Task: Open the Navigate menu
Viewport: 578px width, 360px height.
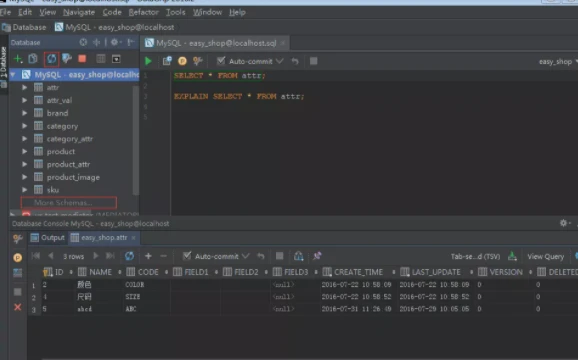Action: [x=79, y=13]
